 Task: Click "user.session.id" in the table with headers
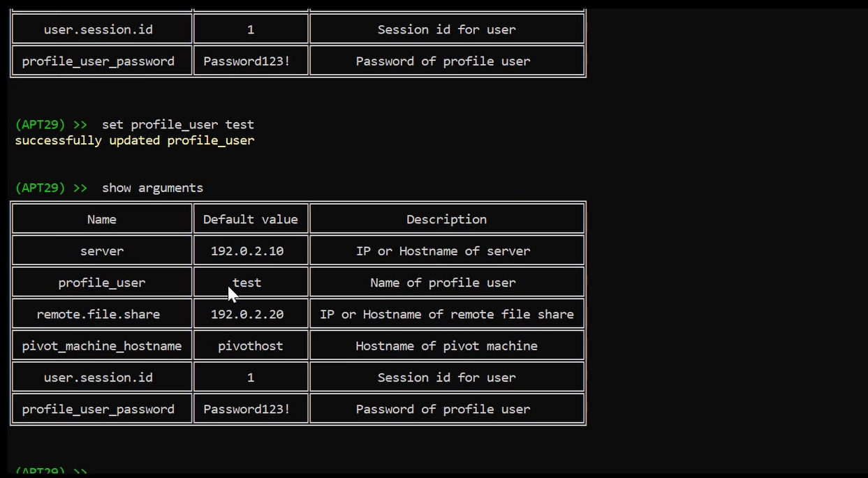point(102,378)
